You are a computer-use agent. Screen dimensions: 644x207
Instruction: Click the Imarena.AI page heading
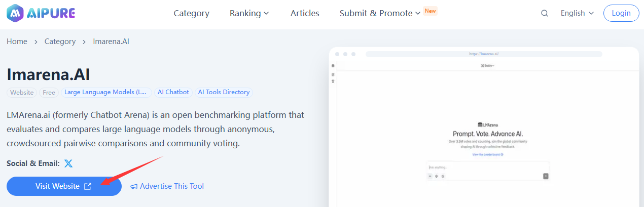(48, 74)
